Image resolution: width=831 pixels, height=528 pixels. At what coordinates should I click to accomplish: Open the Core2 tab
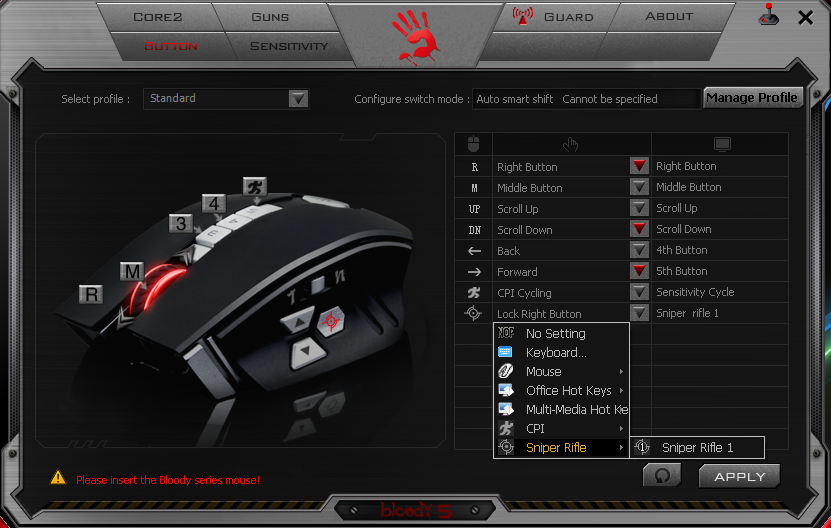157,17
